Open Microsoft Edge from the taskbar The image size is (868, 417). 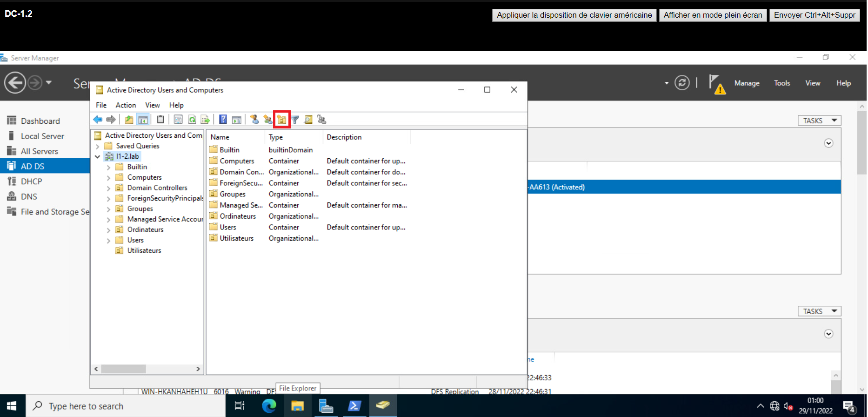tap(269, 406)
